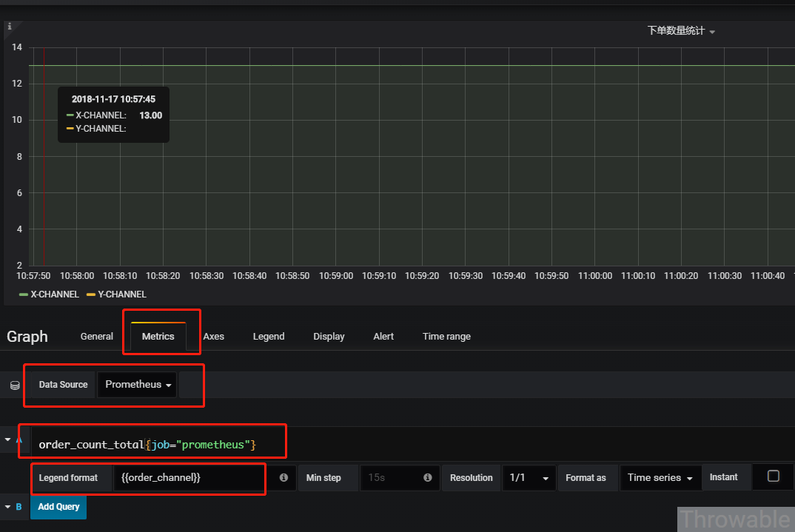Open the 下单数量统计 panel title menu
795x532 pixels.
(681, 31)
